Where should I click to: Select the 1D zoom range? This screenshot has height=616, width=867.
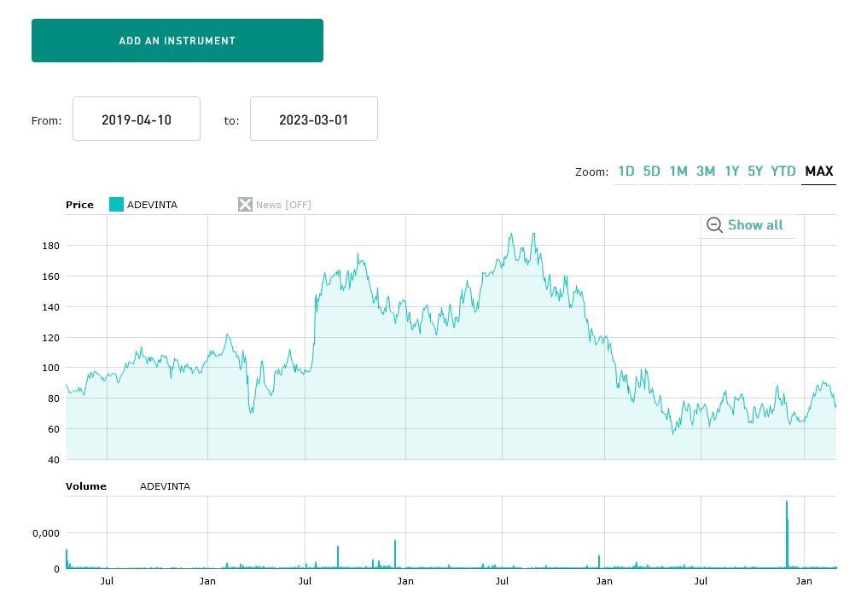click(x=626, y=171)
